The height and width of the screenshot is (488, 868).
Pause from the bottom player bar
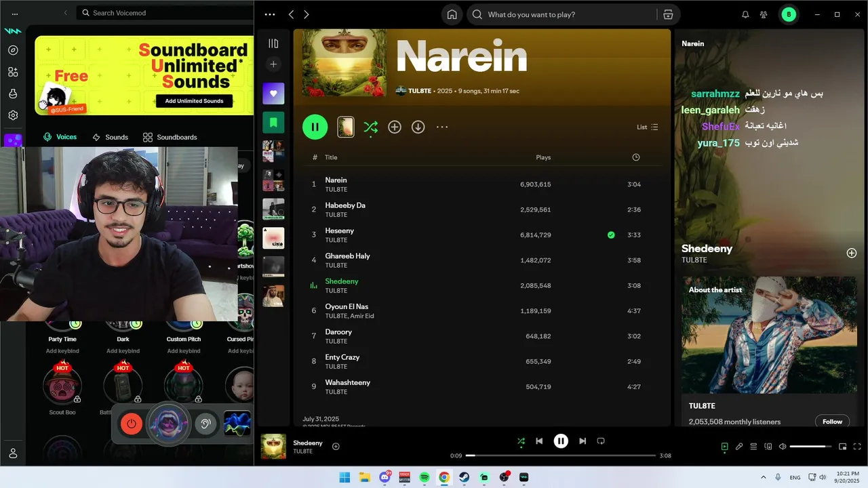pyautogui.click(x=561, y=441)
